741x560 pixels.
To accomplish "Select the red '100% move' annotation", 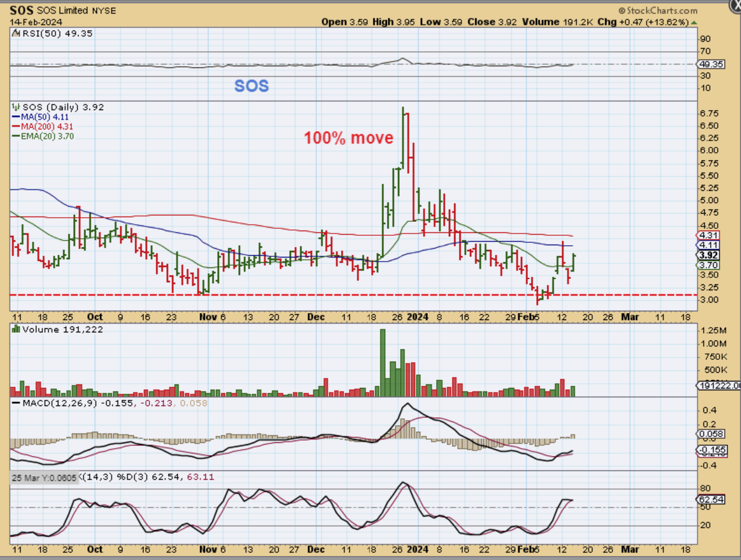I will pyautogui.click(x=348, y=138).
